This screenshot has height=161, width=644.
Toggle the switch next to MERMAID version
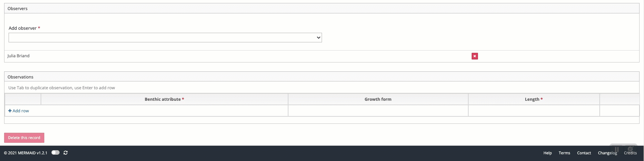55,152
